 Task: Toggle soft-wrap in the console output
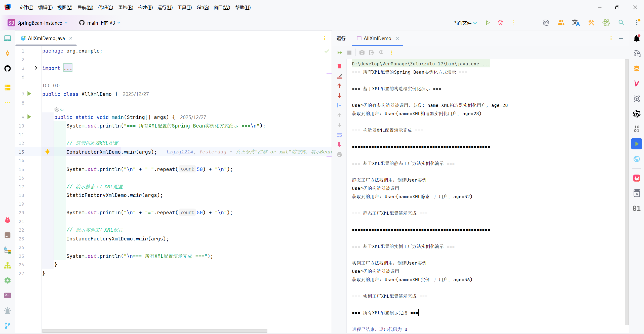(339, 135)
